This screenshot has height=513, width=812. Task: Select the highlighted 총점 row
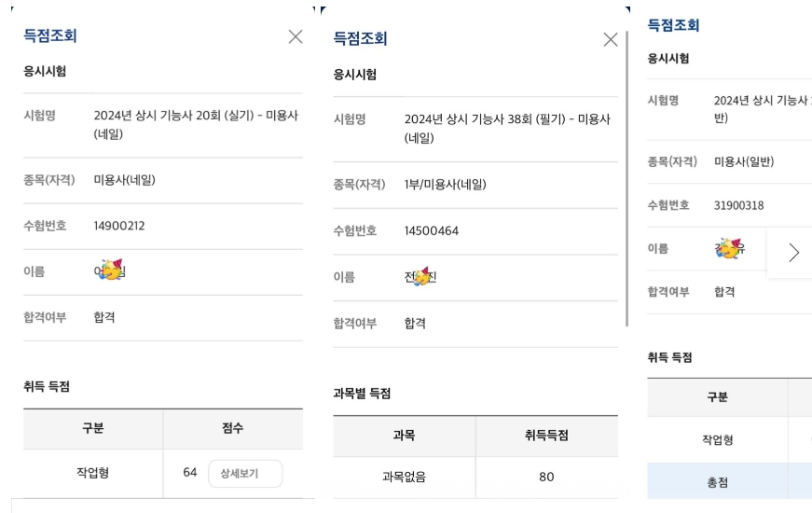[730, 481]
